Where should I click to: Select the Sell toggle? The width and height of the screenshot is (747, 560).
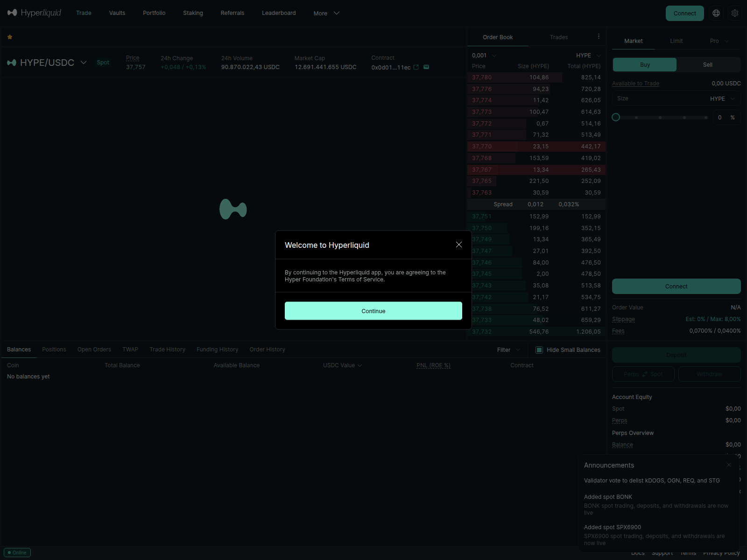pos(708,65)
